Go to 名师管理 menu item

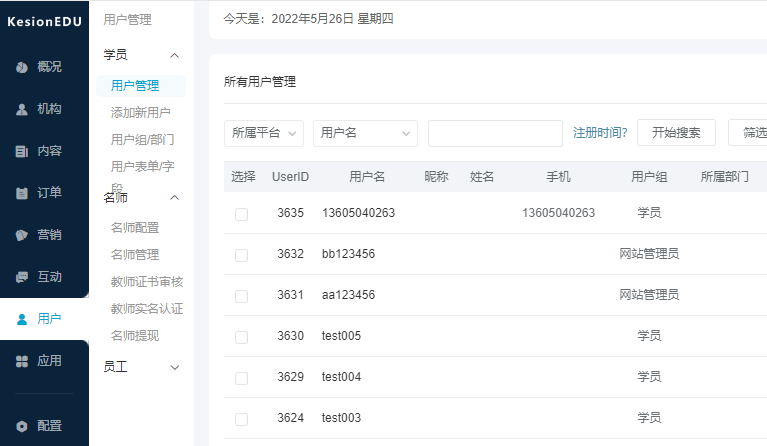pos(134,255)
